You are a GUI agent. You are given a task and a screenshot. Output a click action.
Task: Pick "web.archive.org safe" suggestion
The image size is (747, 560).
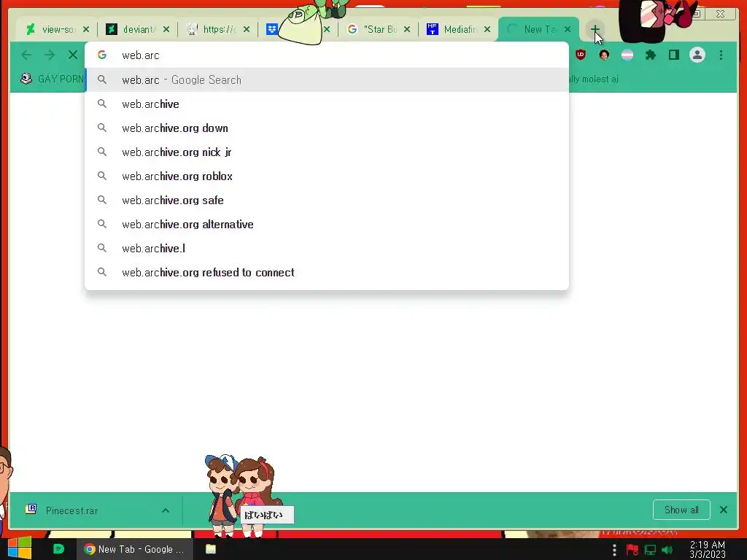click(327, 200)
